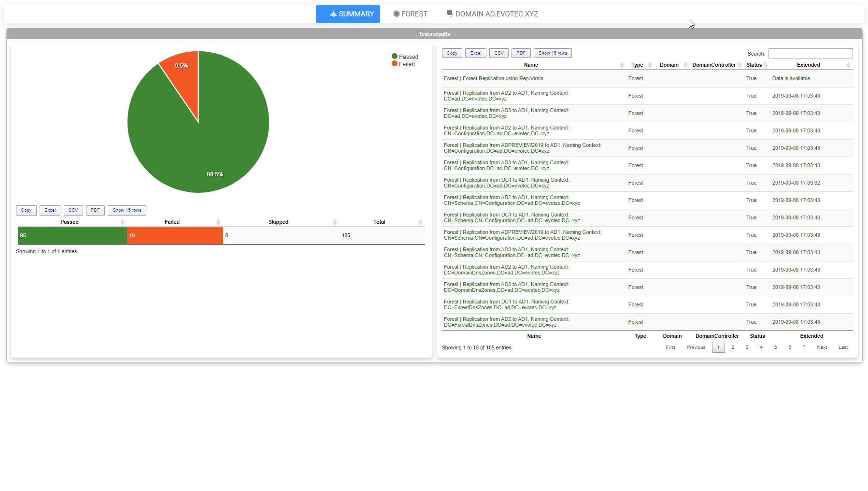Viewport: 868px width, 491px height.
Task: Go to Next page of results
Action: click(x=822, y=347)
